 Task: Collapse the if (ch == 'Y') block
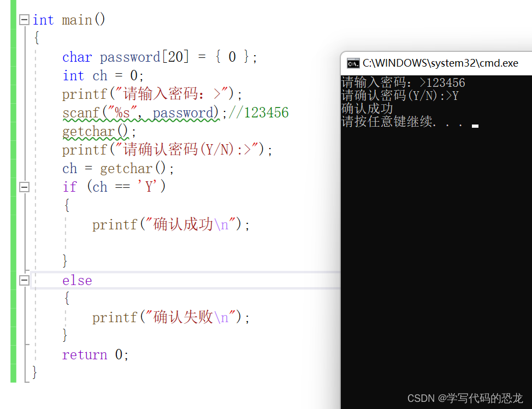(x=24, y=187)
